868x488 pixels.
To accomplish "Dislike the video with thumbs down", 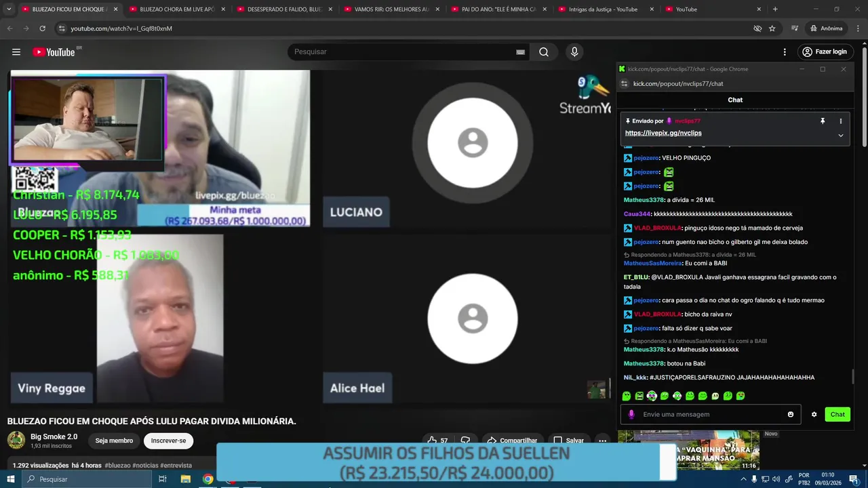I will [x=465, y=441].
